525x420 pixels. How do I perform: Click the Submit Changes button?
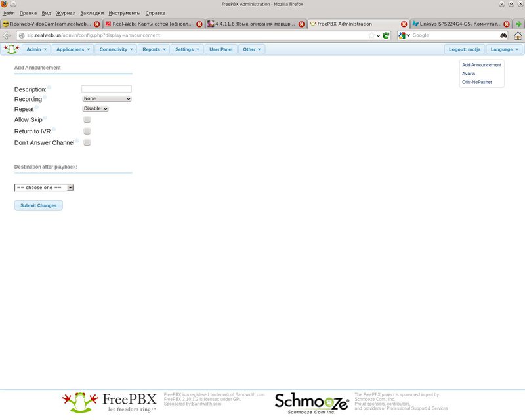39,205
